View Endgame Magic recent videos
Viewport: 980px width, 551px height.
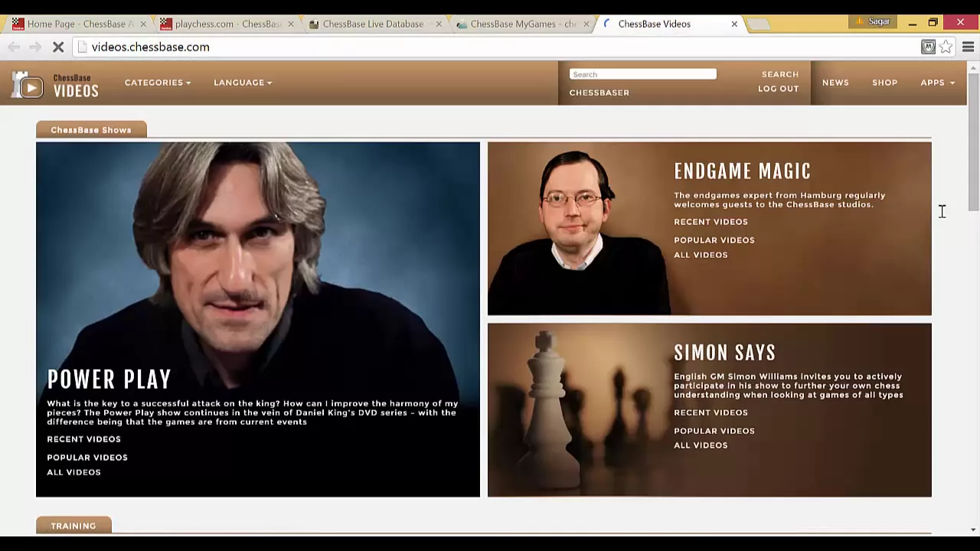pos(710,222)
